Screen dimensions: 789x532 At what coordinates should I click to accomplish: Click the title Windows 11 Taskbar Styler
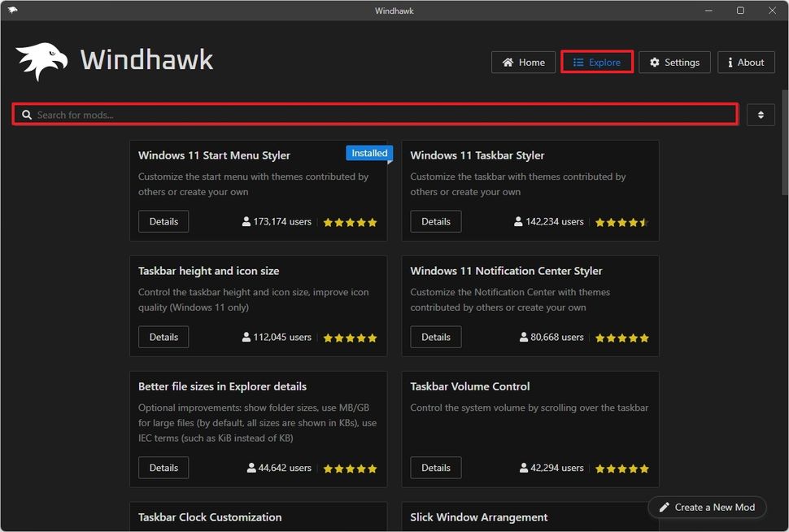(477, 155)
